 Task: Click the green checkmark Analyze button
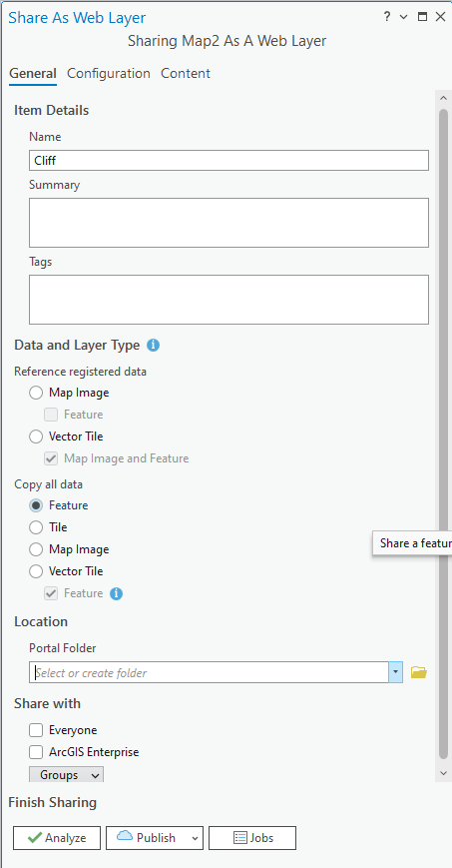[x=57, y=838]
